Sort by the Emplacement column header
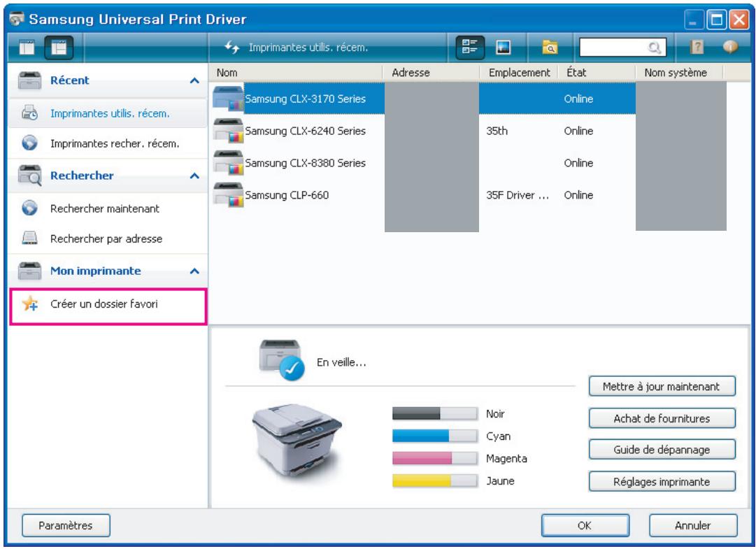Viewport: 756px width, 549px height. pos(519,72)
